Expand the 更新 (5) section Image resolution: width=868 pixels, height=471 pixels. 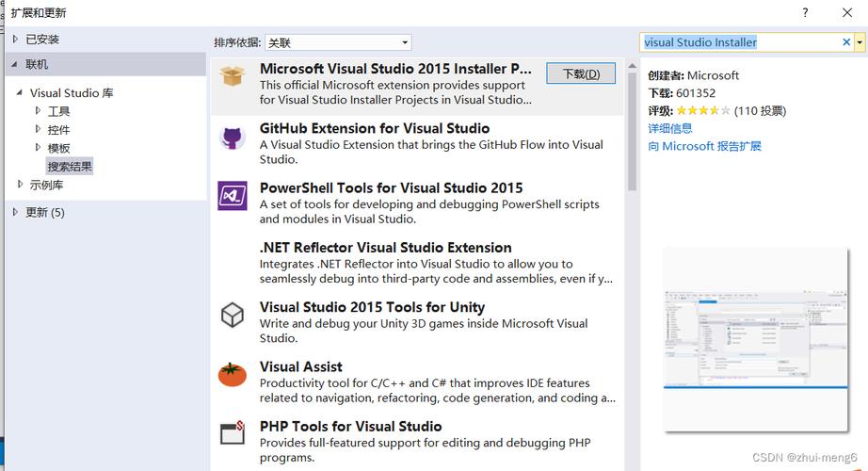coord(14,212)
